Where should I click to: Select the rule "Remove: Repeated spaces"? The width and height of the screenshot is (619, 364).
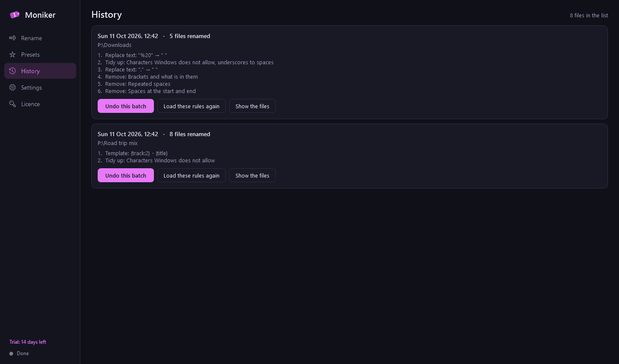(x=134, y=84)
